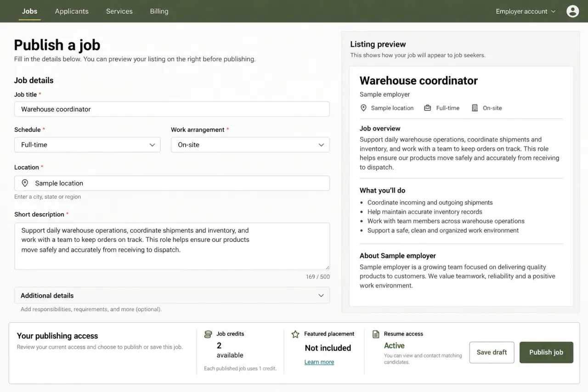Click the location pin icon in Location field
Image resolution: width=588 pixels, height=392 pixels.
(25, 183)
